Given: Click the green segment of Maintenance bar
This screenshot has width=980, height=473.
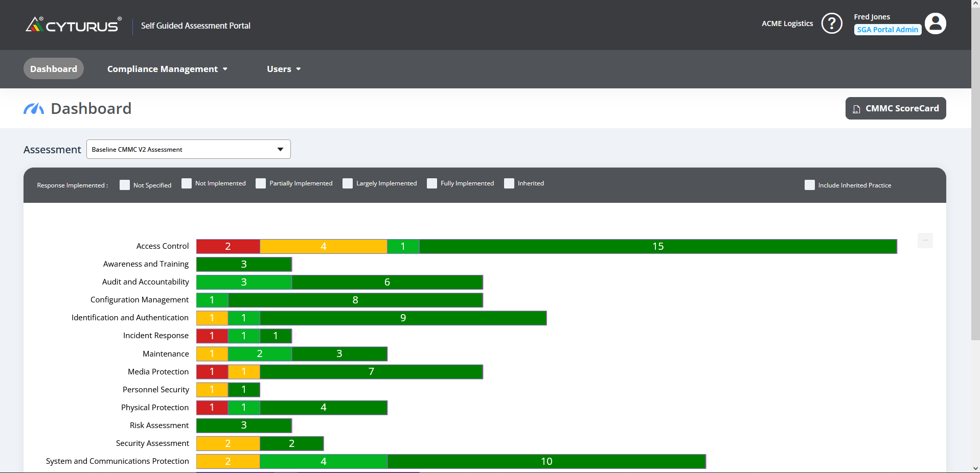Looking at the screenshot, I should point(259,353).
